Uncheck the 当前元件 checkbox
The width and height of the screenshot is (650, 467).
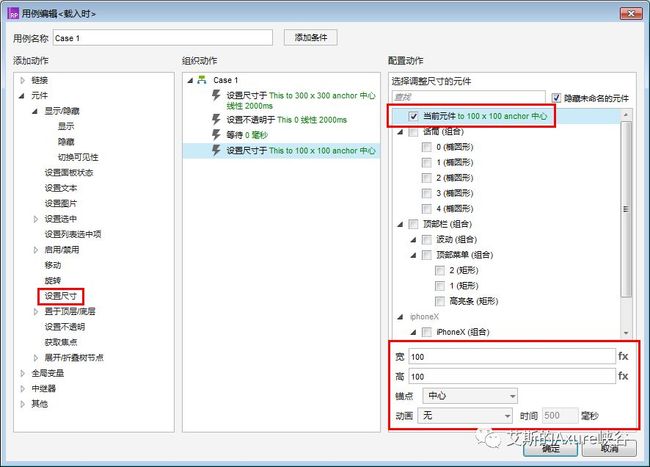point(413,116)
